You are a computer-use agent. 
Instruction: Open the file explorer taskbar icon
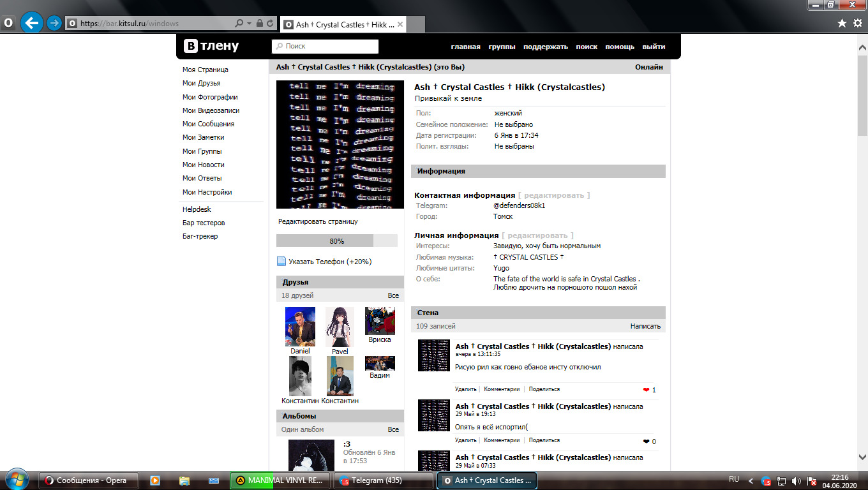click(184, 480)
